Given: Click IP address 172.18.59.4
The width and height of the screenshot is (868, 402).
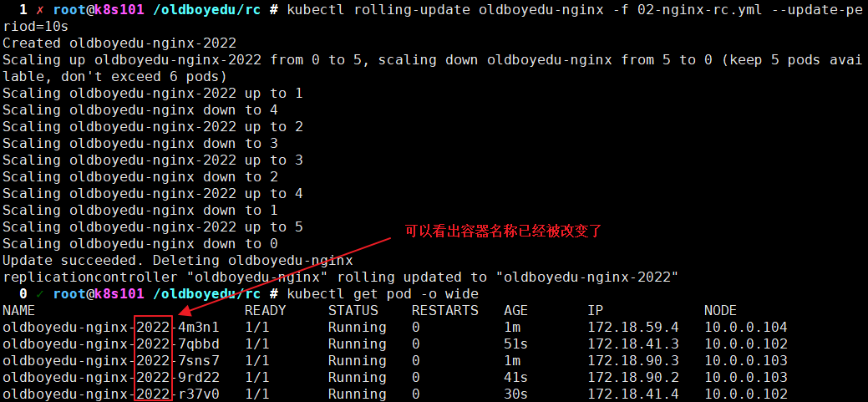Looking at the screenshot, I should coord(632,328).
